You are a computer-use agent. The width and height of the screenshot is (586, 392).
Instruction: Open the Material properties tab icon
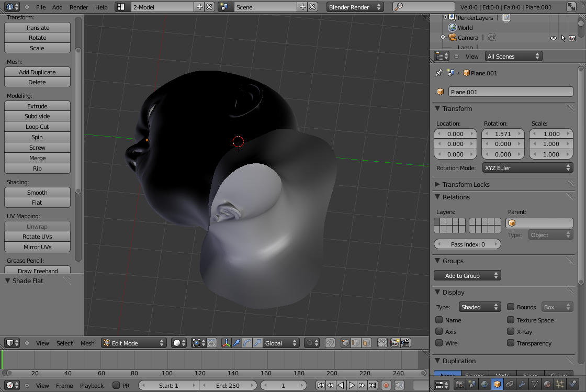pos(547,385)
